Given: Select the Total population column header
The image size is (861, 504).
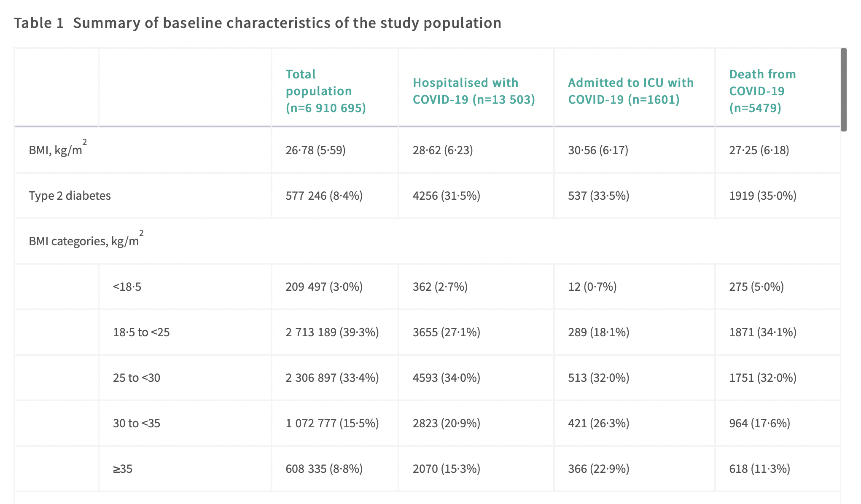Looking at the screenshot, I should 326,91.
